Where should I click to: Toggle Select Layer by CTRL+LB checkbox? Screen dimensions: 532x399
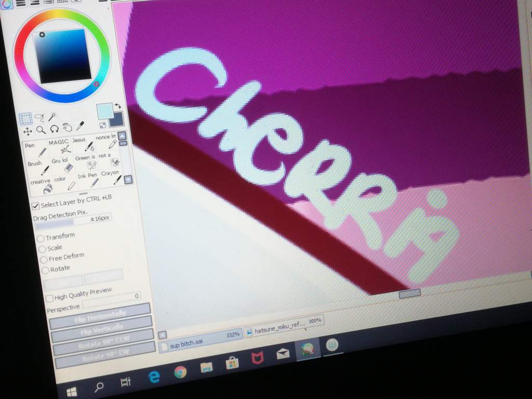(35, 206)
